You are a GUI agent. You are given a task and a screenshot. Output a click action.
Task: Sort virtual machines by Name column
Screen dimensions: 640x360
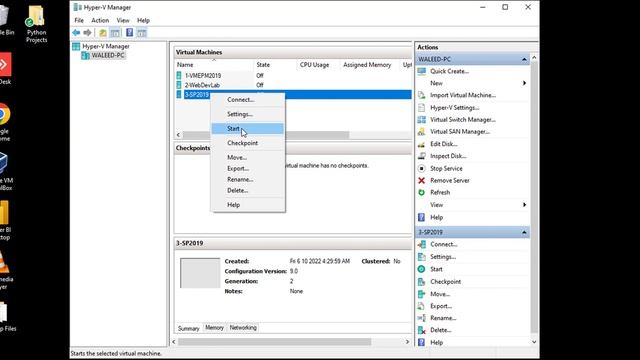pyautogui.click(x=213, y=65)
